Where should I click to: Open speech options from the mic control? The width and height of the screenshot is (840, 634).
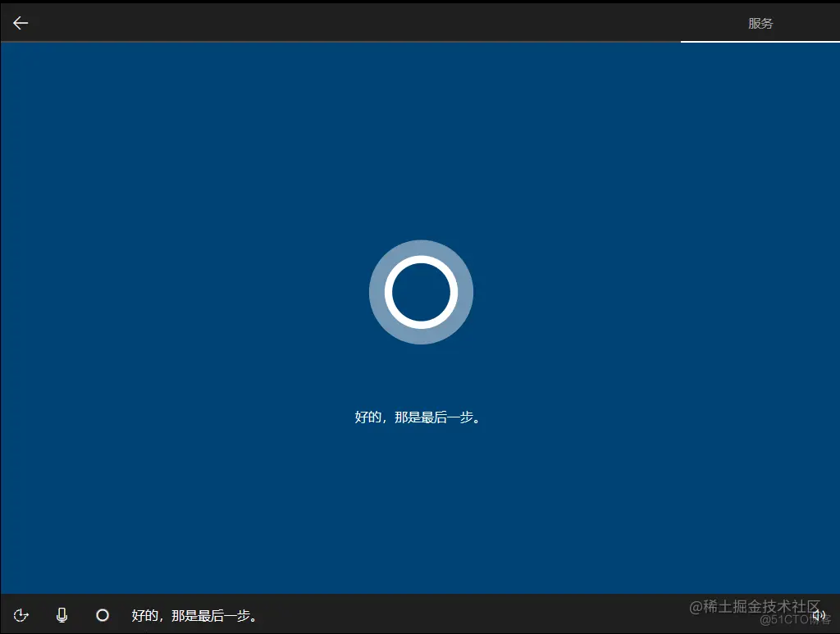tap(62, 615)
